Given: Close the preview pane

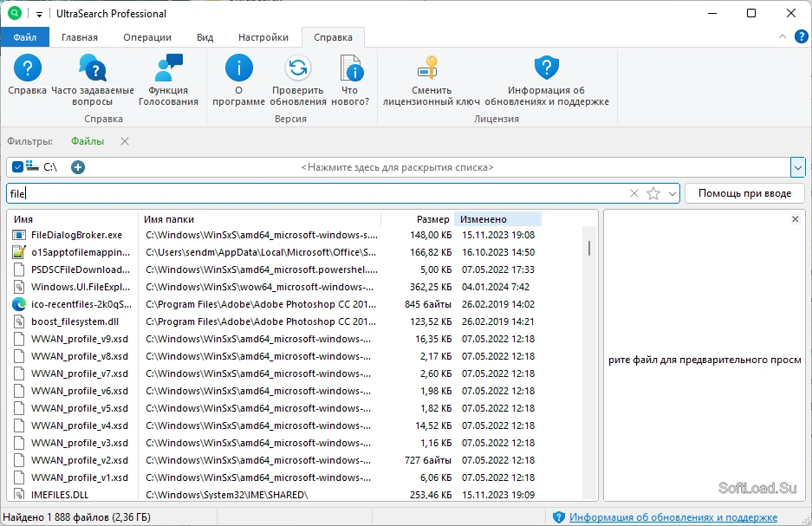Looking at the screenshot, I should (x=796, y=219).
